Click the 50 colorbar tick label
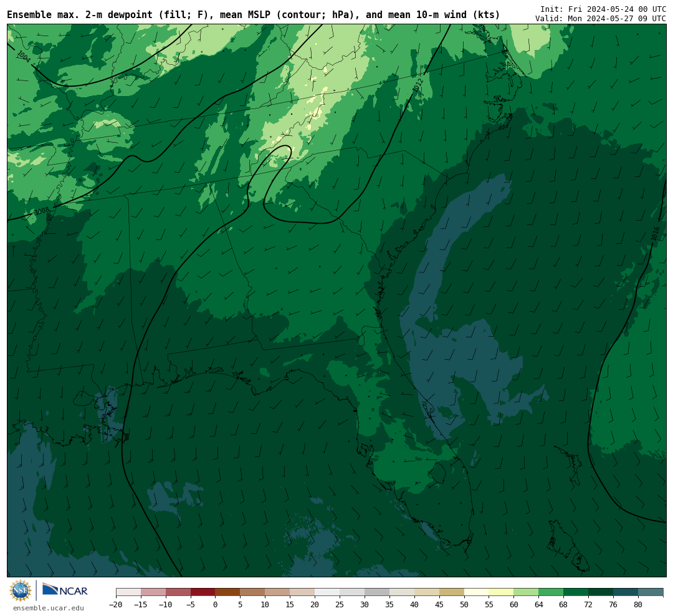Image resolution: width=673 pixels, height=616 pixels. [x=464, y=605]
